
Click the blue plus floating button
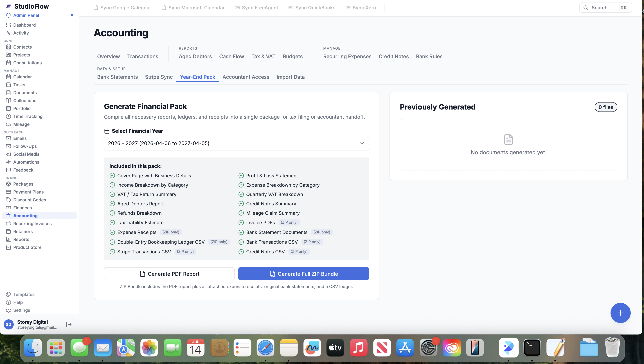[620, 313]
